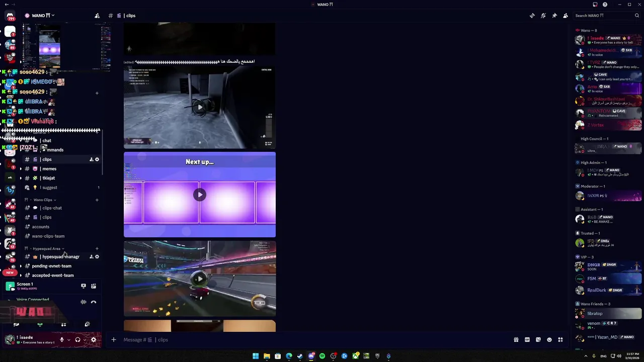Open the gift icon in message bar

click(516, 340)
